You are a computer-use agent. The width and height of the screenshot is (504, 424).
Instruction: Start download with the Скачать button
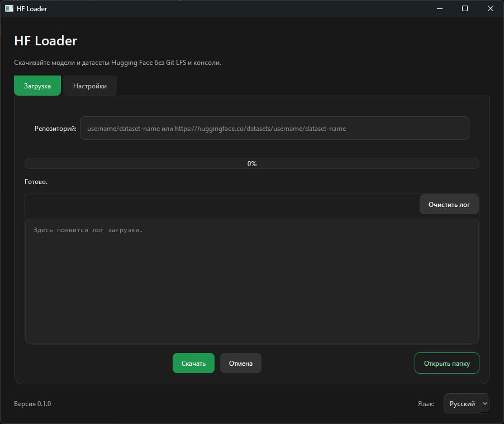[x=193, y=363]
